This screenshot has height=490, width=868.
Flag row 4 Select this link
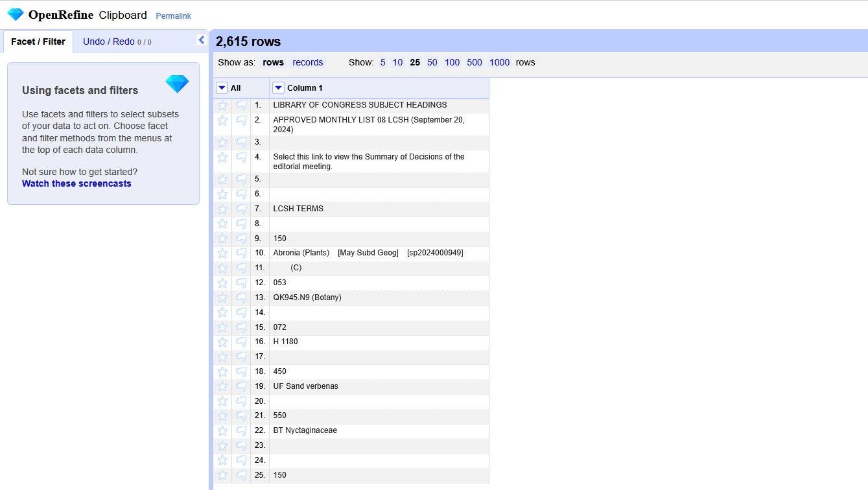pyautogui.click(x=241, y=157)
